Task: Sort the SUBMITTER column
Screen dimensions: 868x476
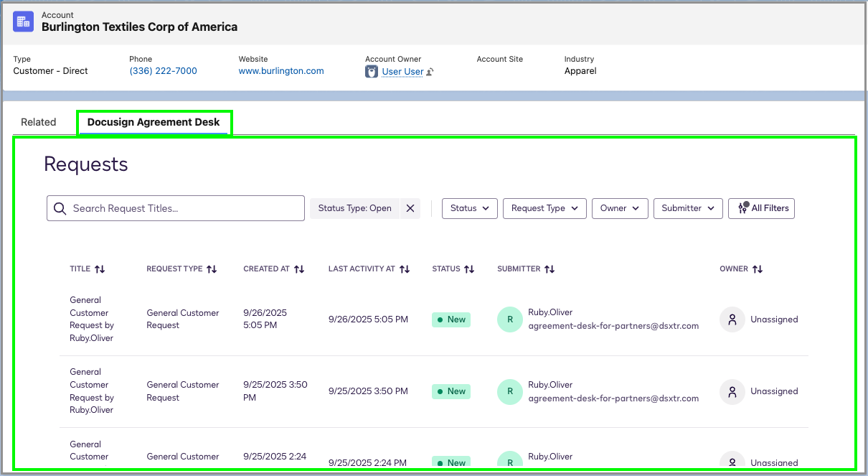Action: (x=550, y=269)
